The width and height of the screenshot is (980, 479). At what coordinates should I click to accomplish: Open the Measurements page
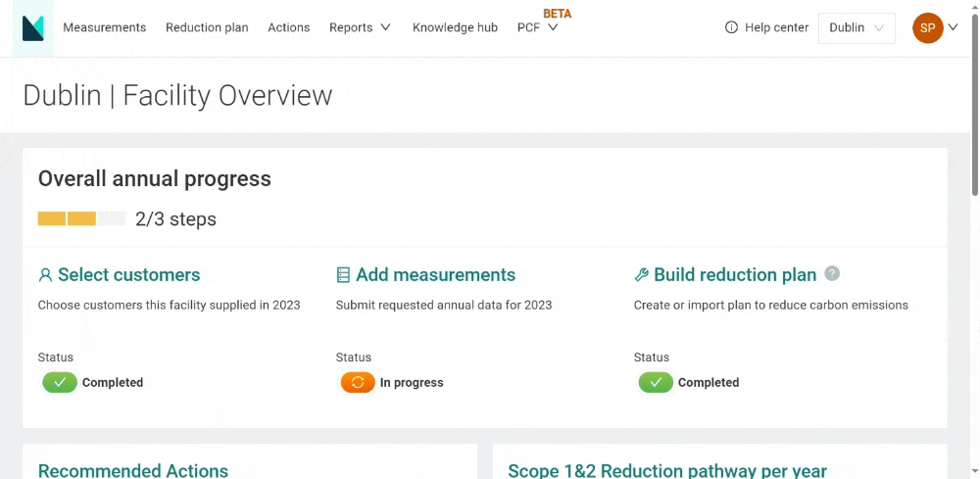point(105,27)
